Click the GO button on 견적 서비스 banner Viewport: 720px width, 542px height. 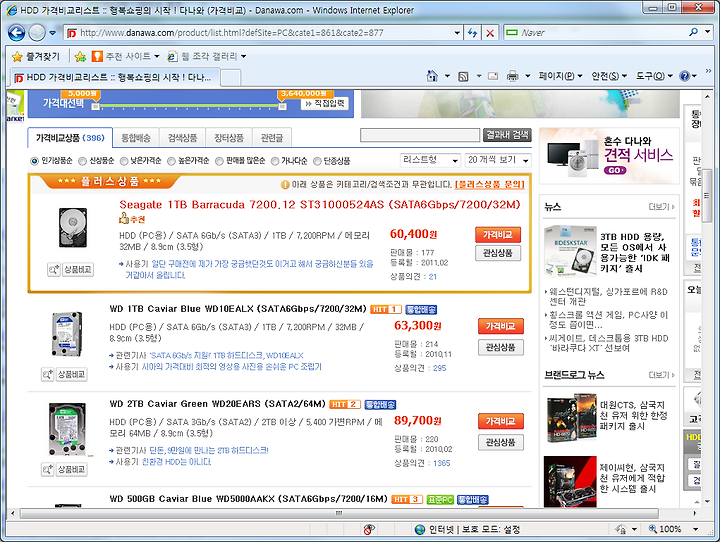(x=615, y=170)
